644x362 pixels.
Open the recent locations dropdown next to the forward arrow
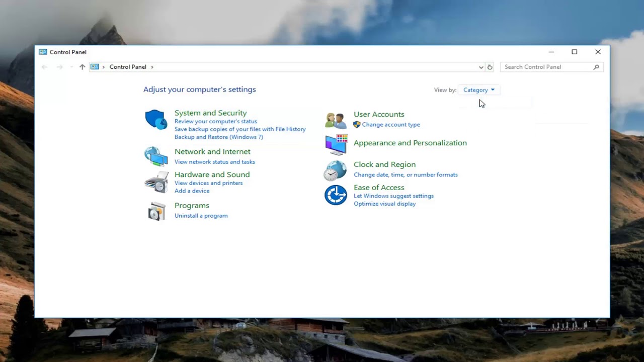click(x=71, y=67)
